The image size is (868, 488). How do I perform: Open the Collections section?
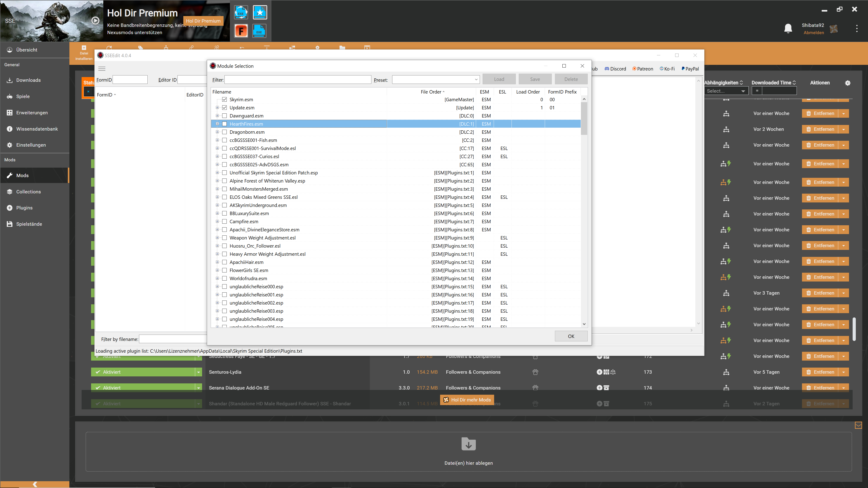pos(29,191)
